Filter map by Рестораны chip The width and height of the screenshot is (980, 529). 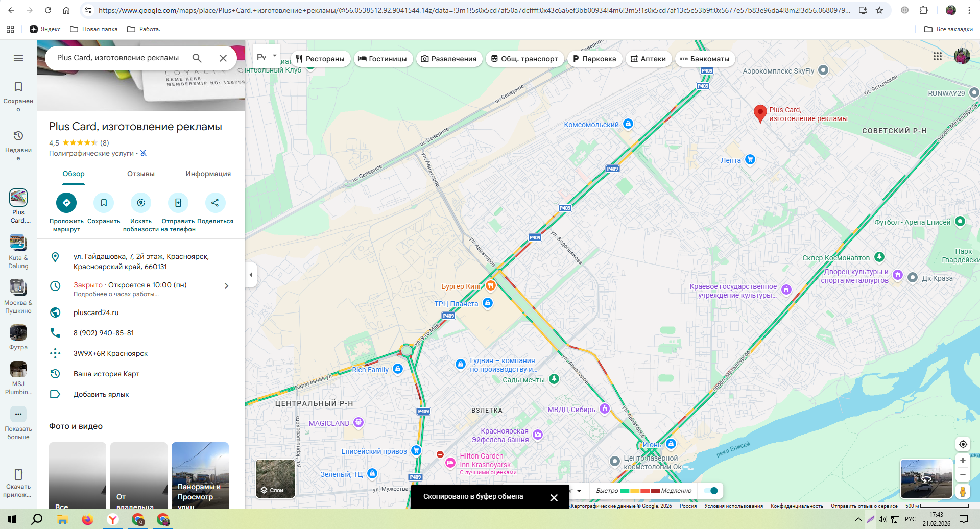320,59
